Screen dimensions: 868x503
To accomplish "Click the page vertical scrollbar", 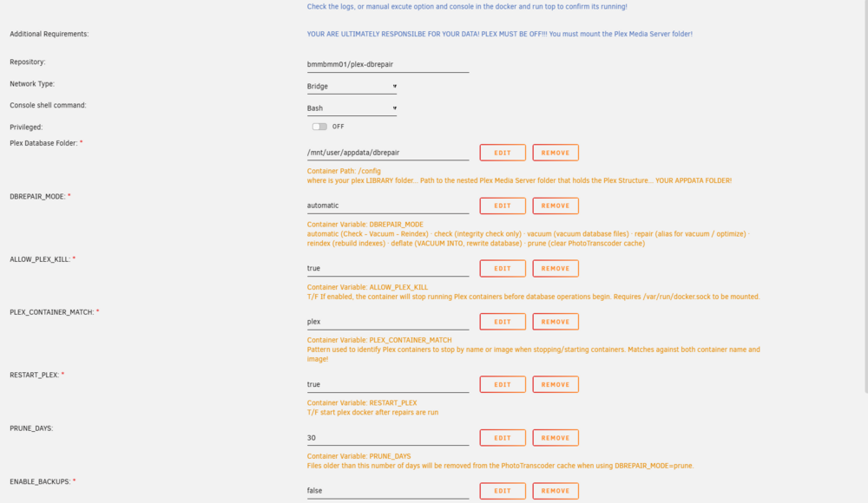I will point(865,197).
